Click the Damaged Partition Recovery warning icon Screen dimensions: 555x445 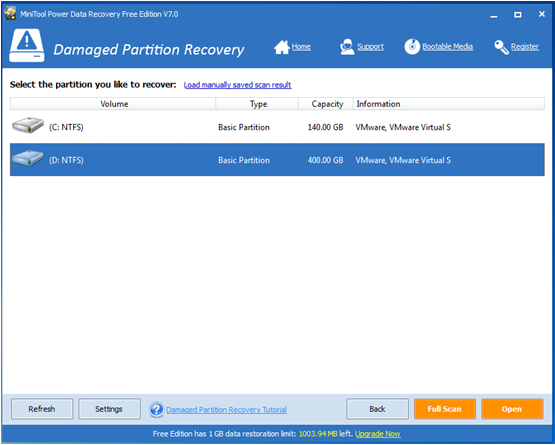point(27,45)
